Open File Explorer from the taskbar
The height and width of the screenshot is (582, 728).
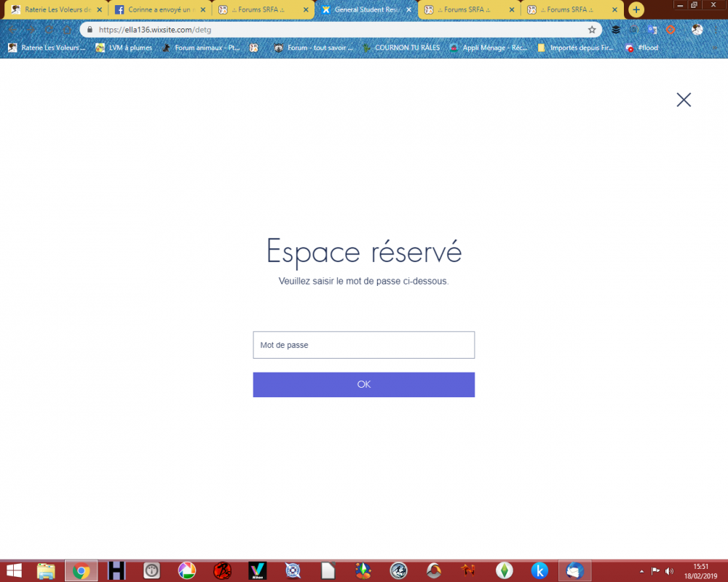(x=46, y=571)
